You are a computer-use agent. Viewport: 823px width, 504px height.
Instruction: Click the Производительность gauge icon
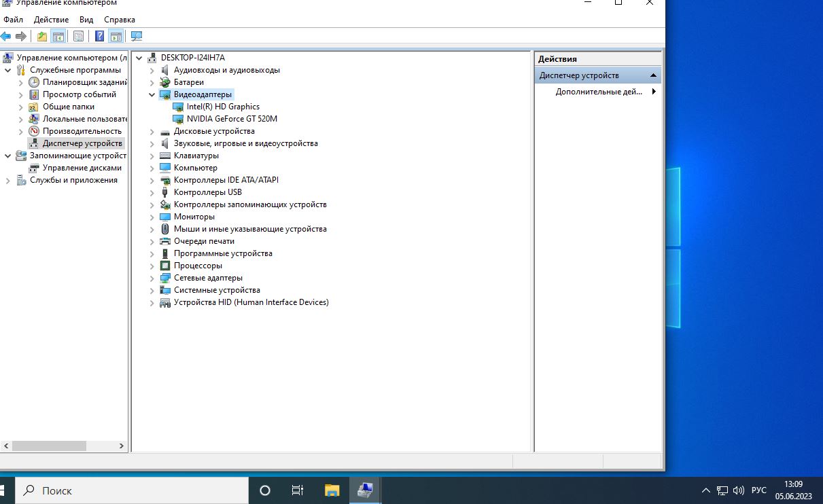tap(34, 131)
